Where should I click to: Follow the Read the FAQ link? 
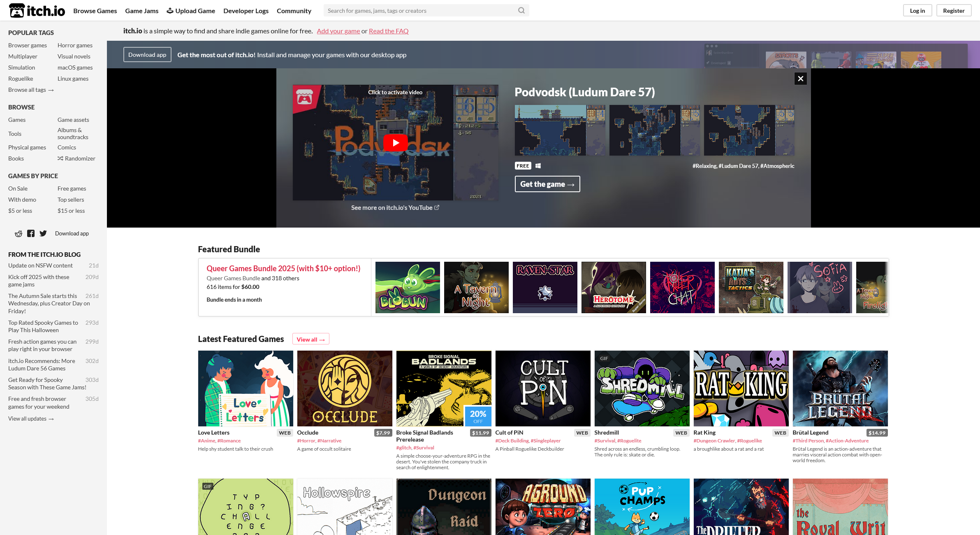[389, 31]
